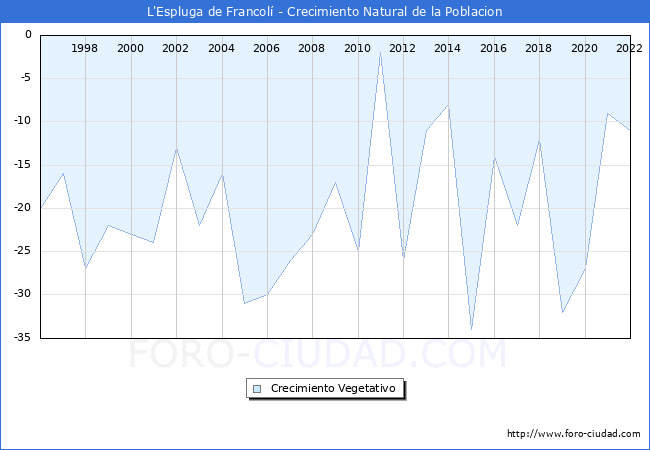Click the 2002 x-axis label
650x450 pixels.
click(175, 48)
